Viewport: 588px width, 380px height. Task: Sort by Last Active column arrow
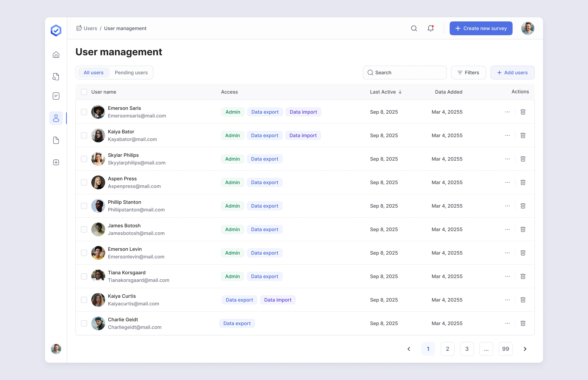[400, 92]
